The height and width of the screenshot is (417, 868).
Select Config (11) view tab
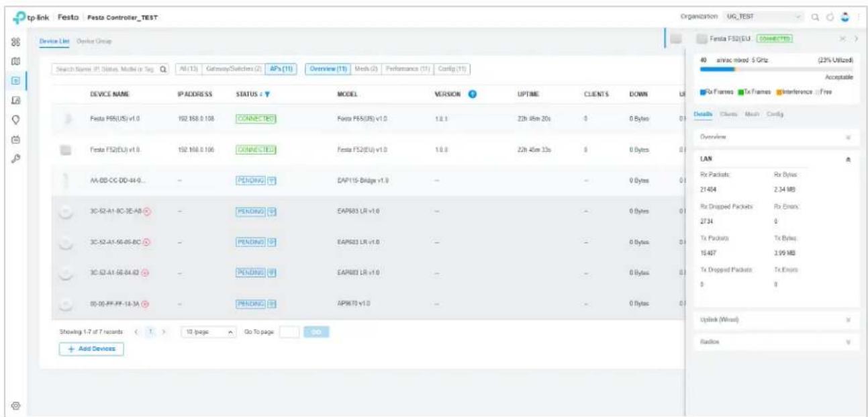point(453,69)
